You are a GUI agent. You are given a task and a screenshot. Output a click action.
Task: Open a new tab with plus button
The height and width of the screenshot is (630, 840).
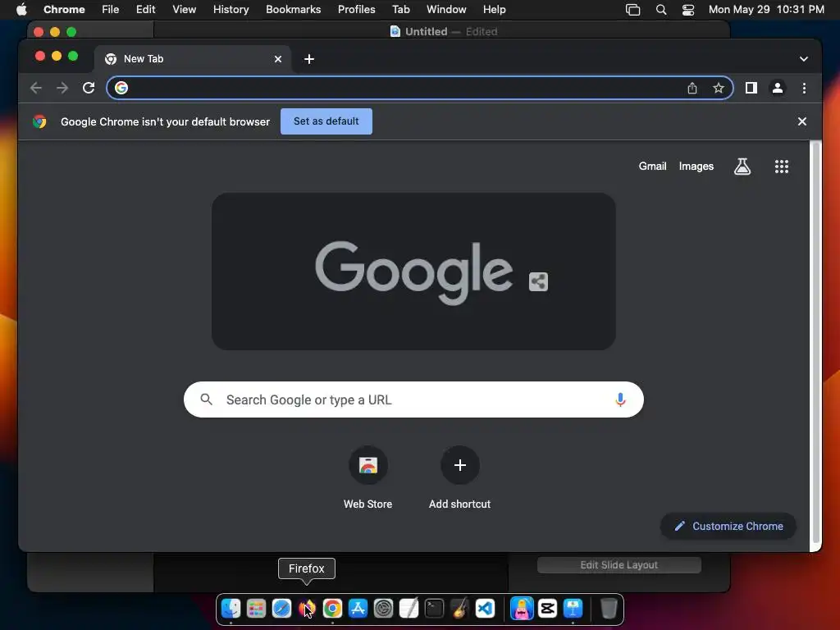(309, 59)
